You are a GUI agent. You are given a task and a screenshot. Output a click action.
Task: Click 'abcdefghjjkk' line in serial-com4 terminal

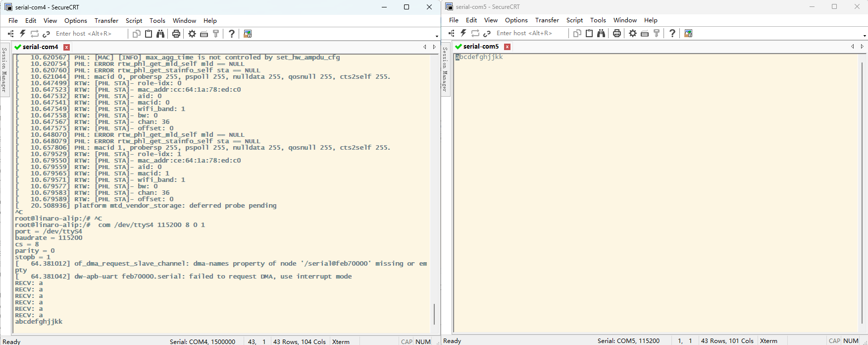(39, 322)
